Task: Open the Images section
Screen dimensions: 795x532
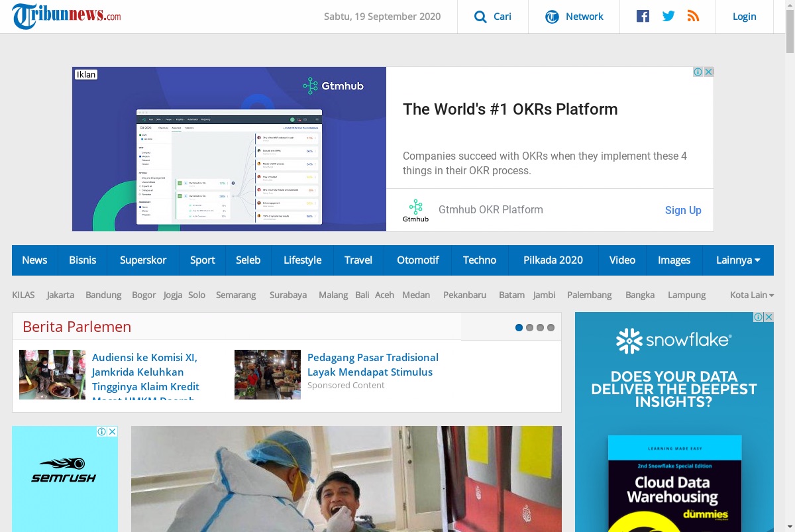Action: [x=674, y=260]
